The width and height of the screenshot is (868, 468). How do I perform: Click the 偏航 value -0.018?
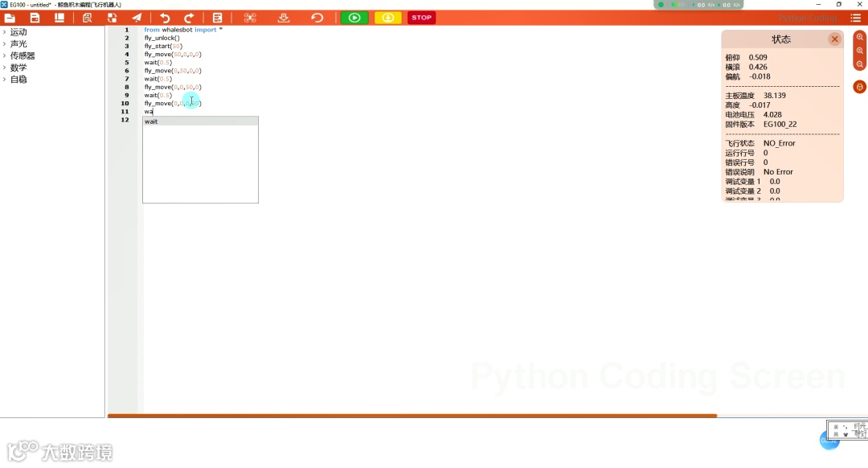[759, 76]
